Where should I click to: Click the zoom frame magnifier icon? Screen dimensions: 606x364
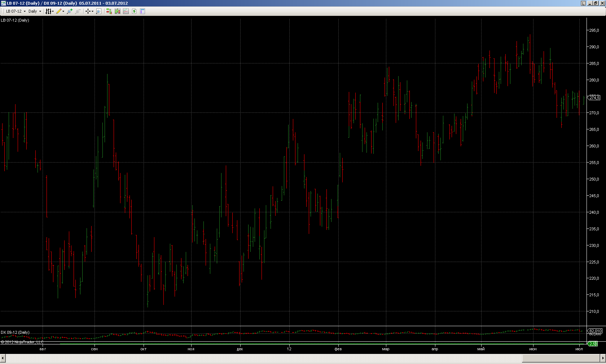coord(98,11)
